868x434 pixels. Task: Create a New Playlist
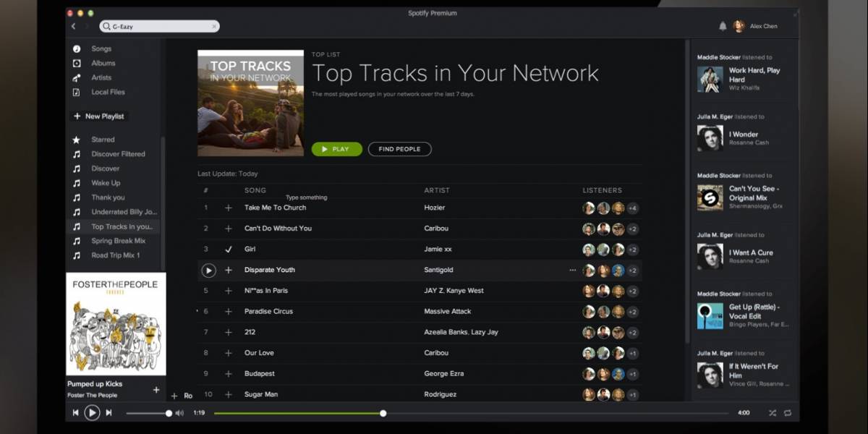(98, 116)
